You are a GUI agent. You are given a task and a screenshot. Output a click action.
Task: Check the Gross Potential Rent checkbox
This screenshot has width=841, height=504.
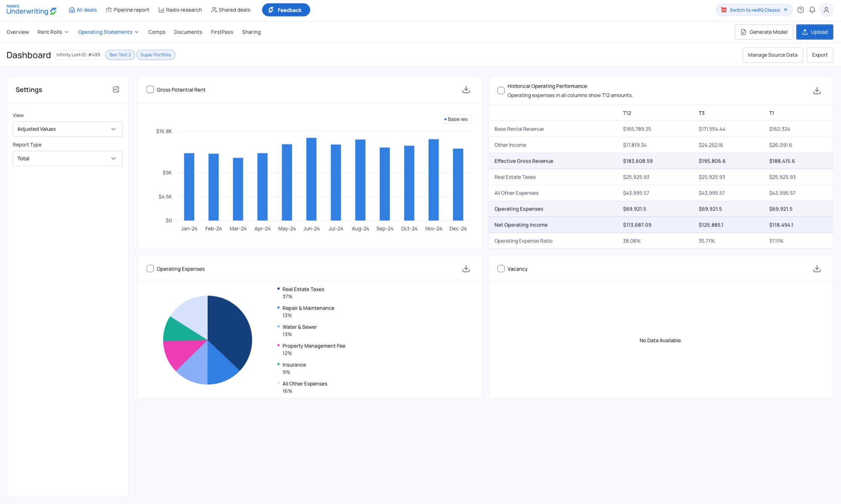[x=150, y=90]
